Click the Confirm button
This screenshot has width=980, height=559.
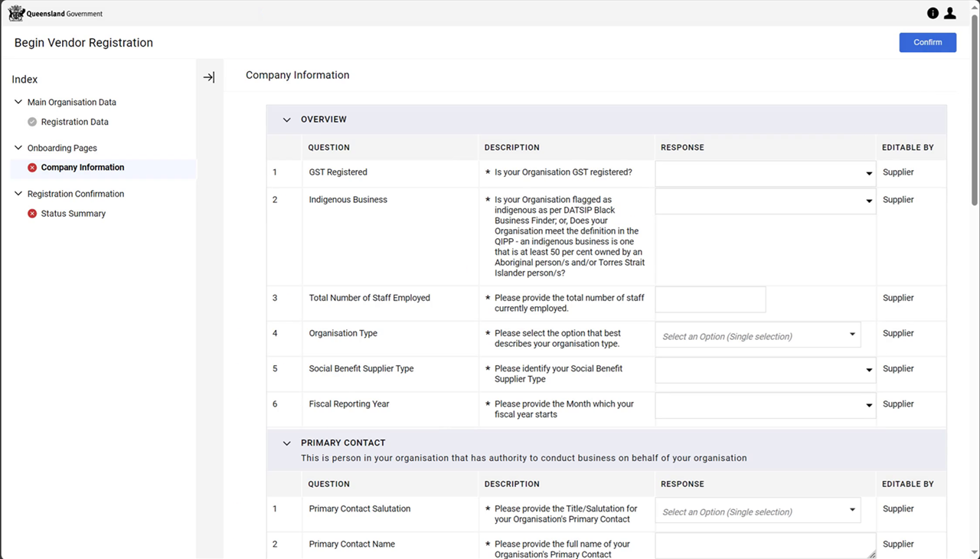tap(927, 42)
